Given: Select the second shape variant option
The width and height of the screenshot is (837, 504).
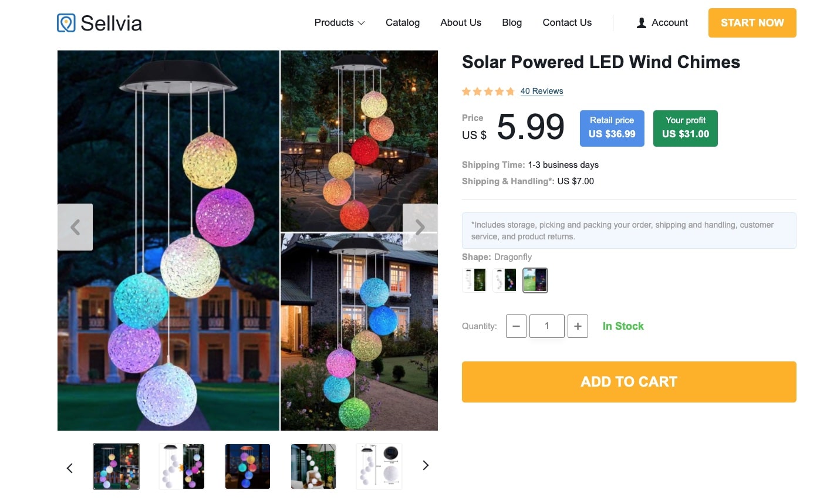Looking at the screenshot, I should coord(504,280).
